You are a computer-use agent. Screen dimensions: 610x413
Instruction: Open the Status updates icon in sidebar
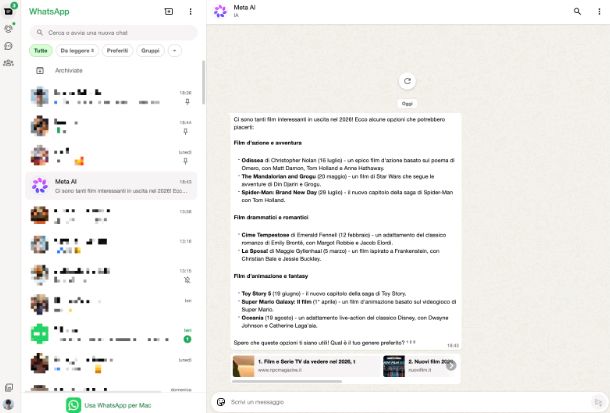8,29
